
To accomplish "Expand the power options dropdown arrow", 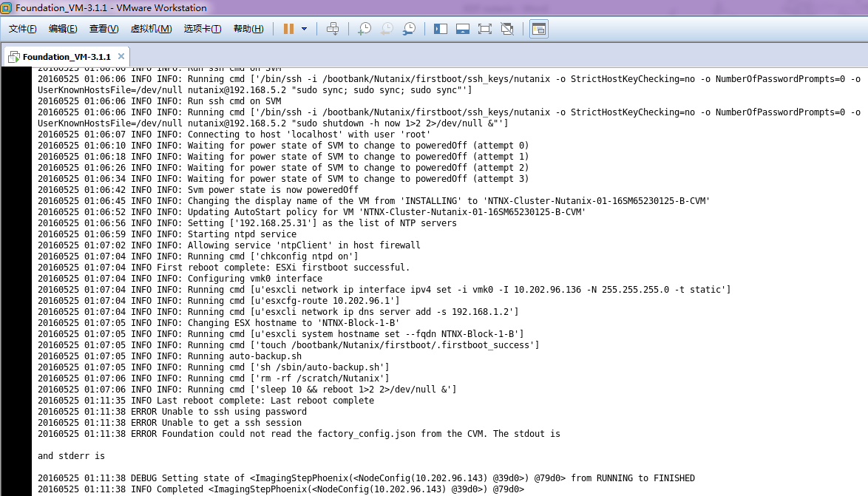I will [x=304, y=29].
